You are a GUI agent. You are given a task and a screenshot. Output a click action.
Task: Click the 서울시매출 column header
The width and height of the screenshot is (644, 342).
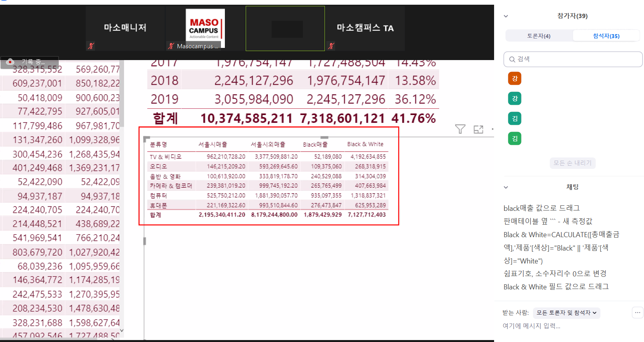point(213,144)
